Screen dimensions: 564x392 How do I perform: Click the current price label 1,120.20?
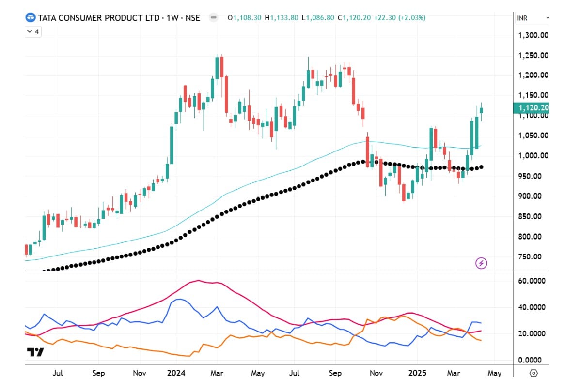532,108
